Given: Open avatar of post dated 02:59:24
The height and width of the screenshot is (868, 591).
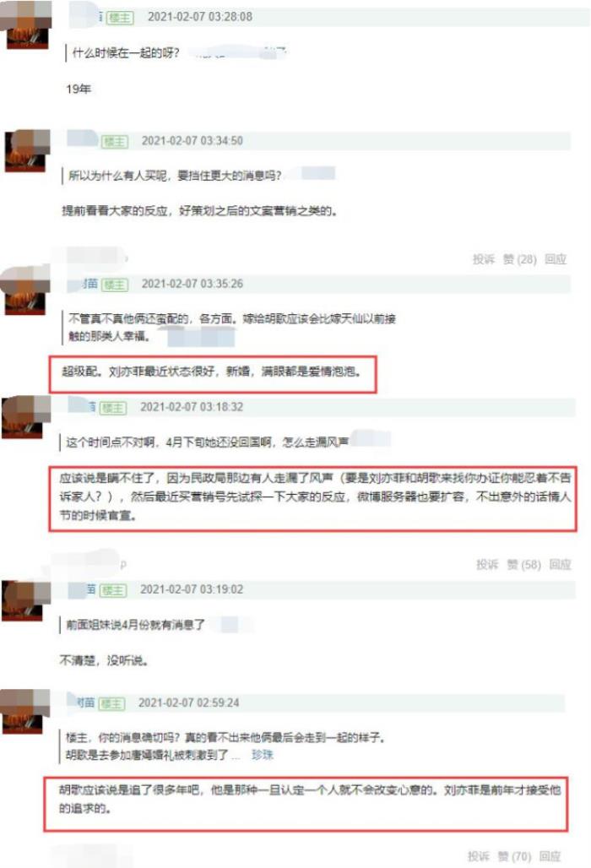Looking at the screenshot, I should pyautogui.click(x=24, y=713).
